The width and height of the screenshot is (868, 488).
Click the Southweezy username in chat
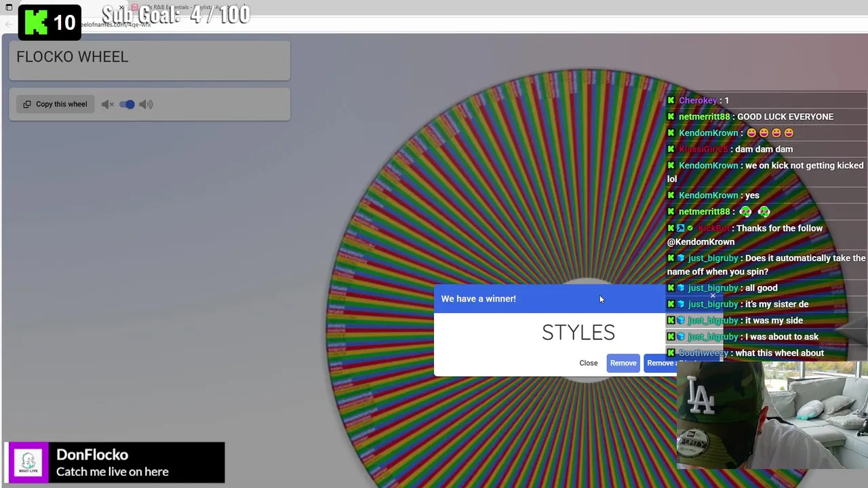coord(703,353)
